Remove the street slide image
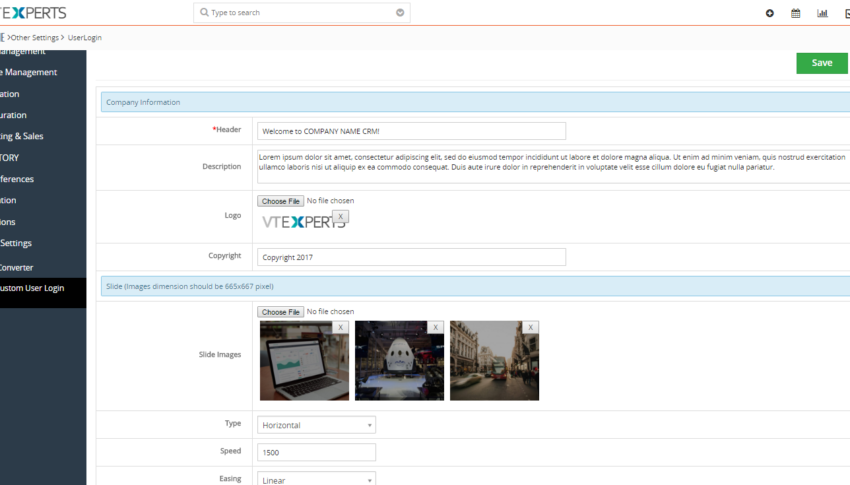Screen dimensions: 850x485 click(x=531, y=327)
